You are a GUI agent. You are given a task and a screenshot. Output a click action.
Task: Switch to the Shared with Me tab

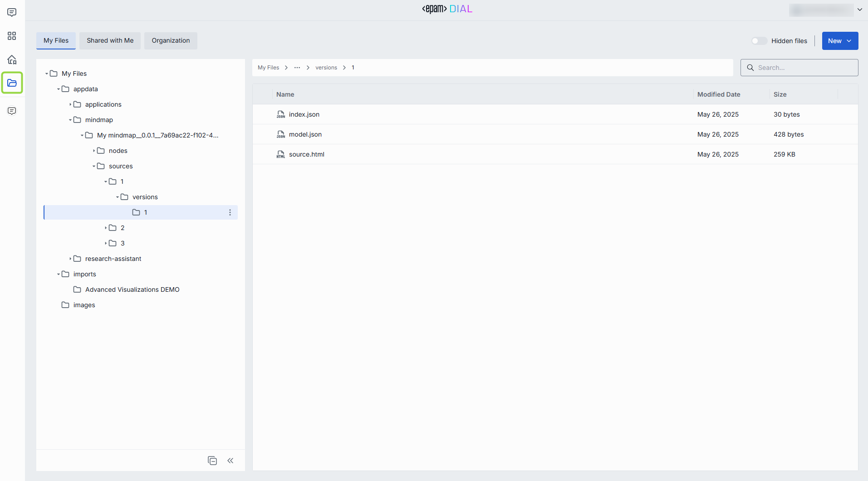pos(110,40)
